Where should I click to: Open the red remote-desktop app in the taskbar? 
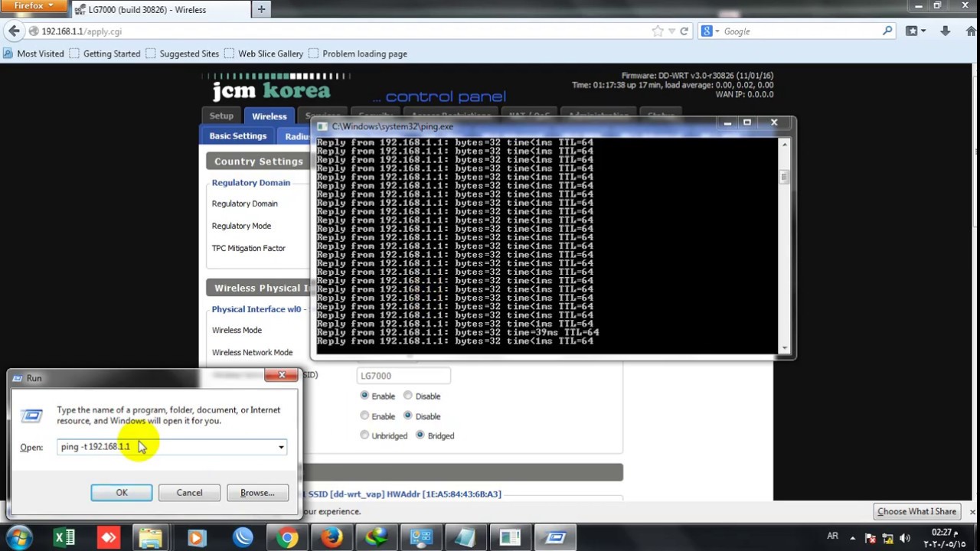pos(109,538)
